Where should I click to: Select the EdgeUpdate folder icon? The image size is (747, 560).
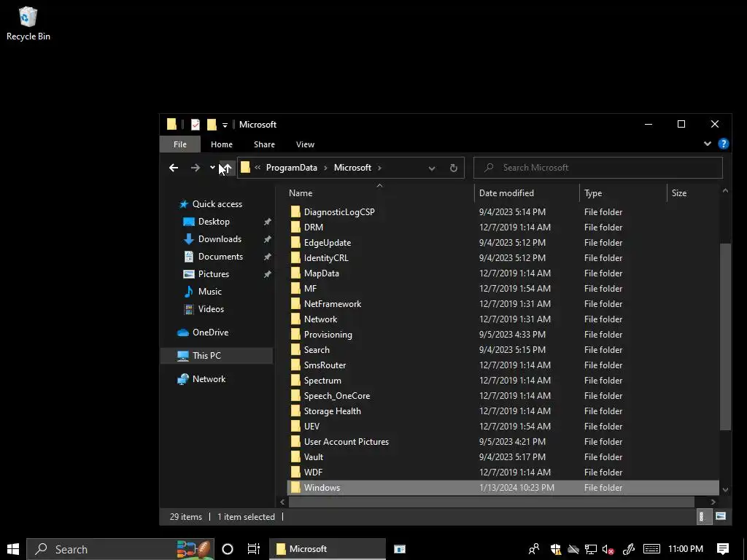pos(295,242)
